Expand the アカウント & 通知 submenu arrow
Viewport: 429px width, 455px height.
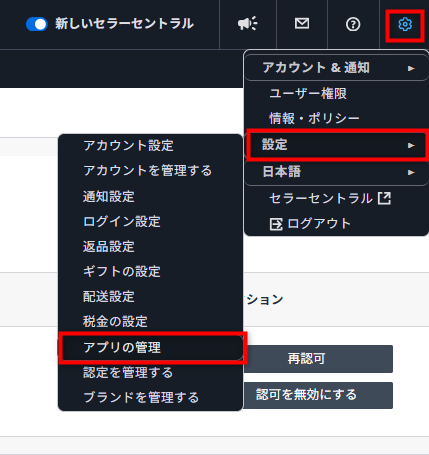[x=411, y=68]
